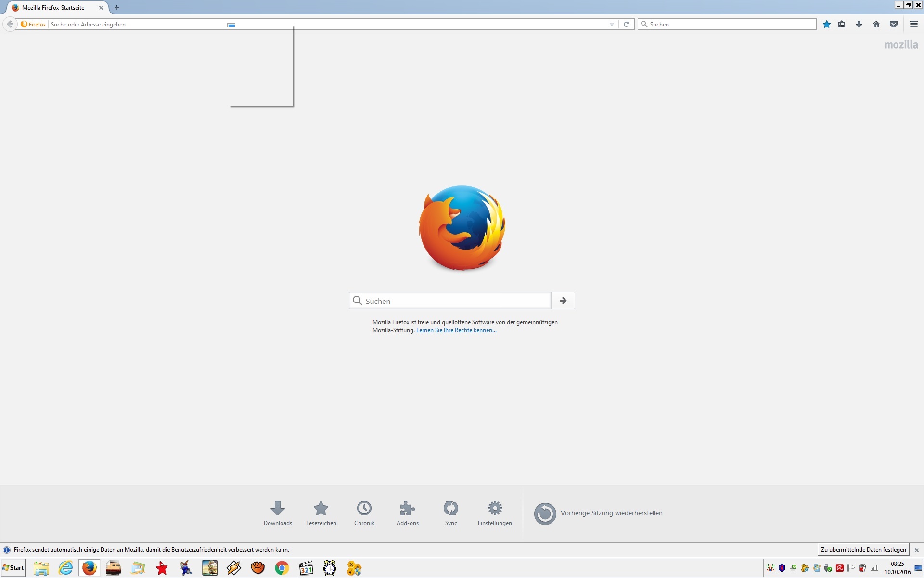Launch the rabbit icon app in taskbar
This screenshot has height=578, width=924.
[x=186, y=568]
